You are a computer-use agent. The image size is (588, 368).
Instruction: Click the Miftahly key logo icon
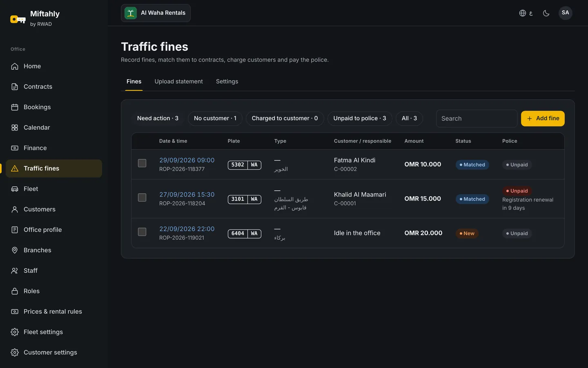(18, 19)
